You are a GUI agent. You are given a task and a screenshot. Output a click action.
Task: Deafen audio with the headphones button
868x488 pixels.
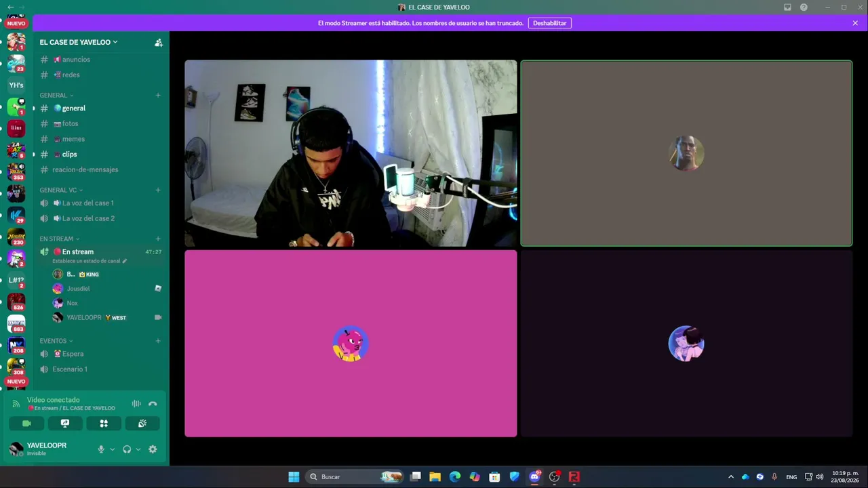click(127, 449)
